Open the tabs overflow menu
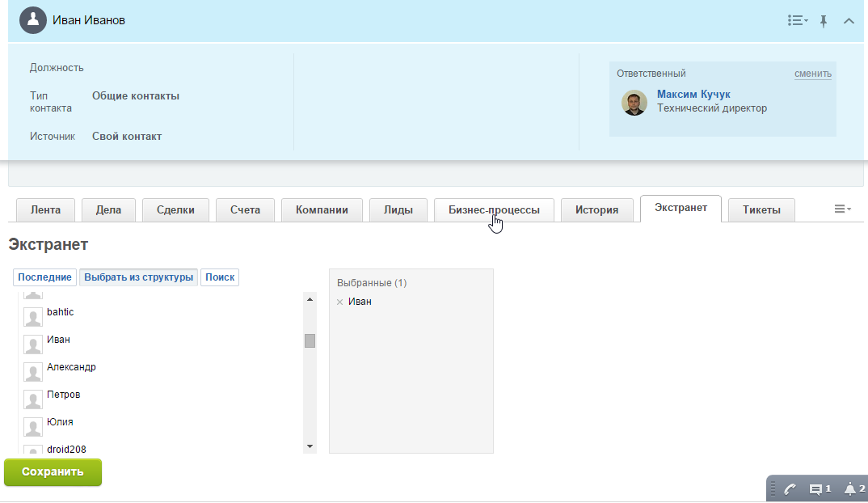The width and height of the screenshot is (868, 503). tap(841, 209)
